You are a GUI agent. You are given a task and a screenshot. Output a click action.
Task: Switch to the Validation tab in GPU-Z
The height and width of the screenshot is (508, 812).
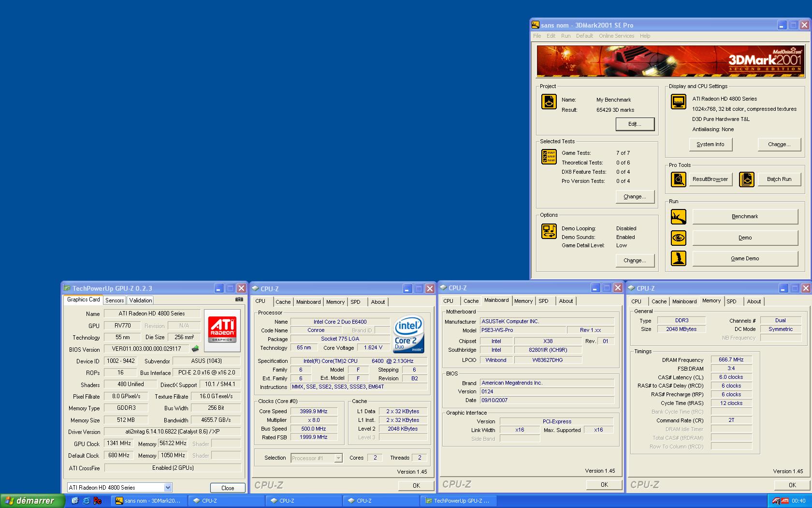coord(141,300)
